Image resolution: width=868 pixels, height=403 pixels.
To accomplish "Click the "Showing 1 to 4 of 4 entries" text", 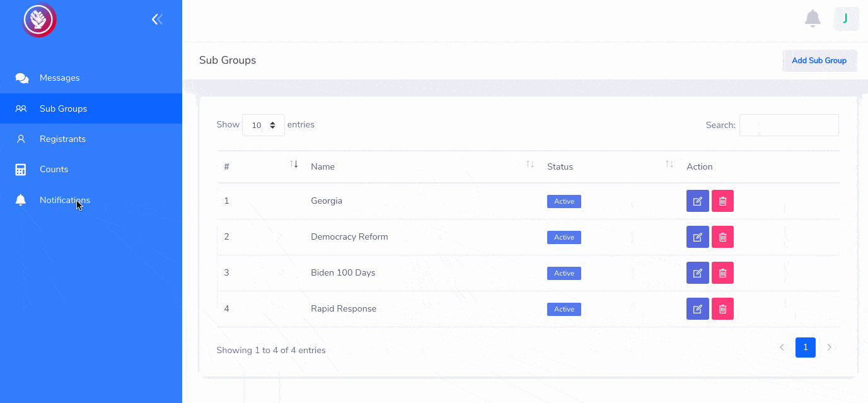I will point(271,350).
